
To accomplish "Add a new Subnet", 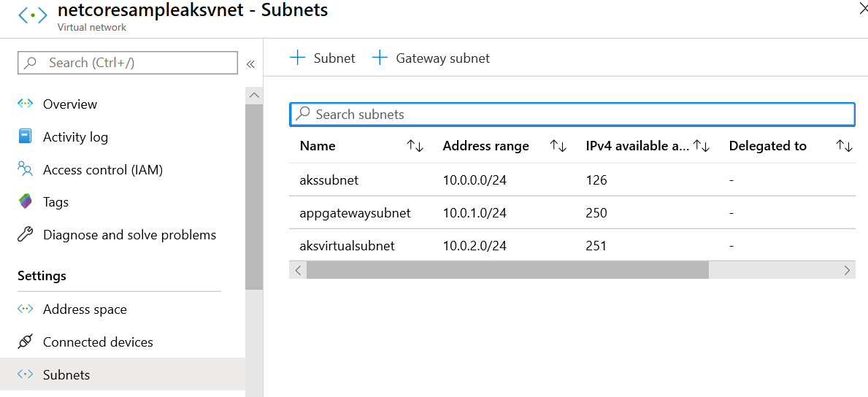I will click(x=323, y=58).
